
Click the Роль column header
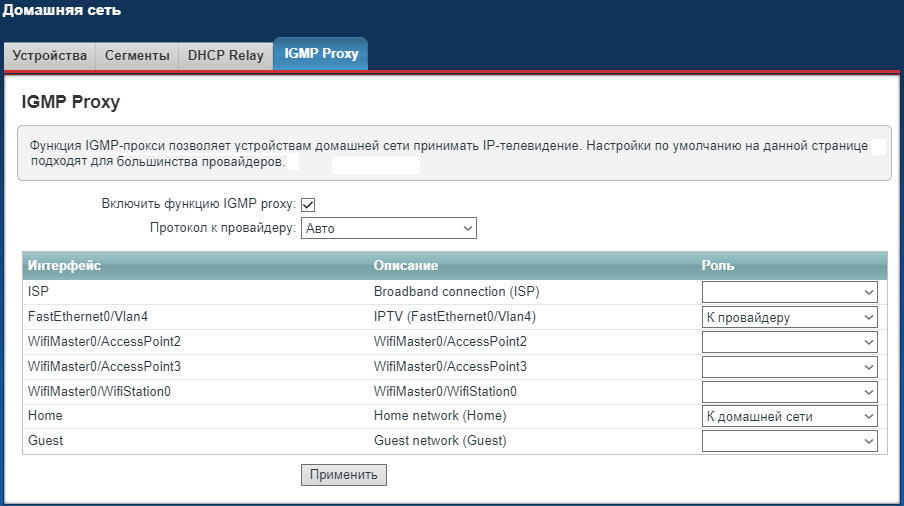pos(718,265)
